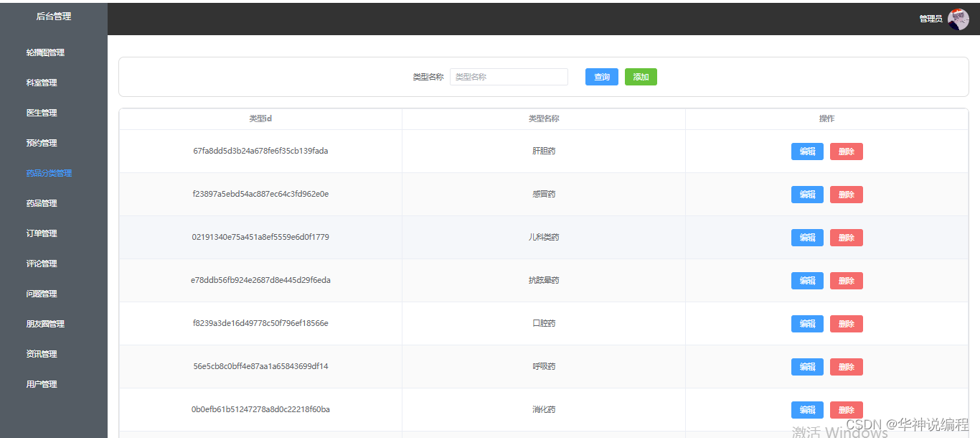This screenshot has height=438, width=980.
Task: Click the 呼吸药 name cell
Action: click(x=544, y=367)
